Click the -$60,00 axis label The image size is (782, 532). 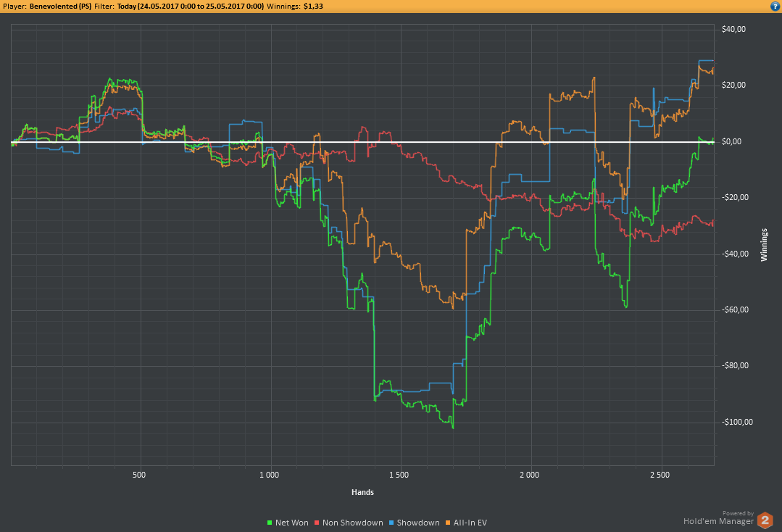click(735, 309)
